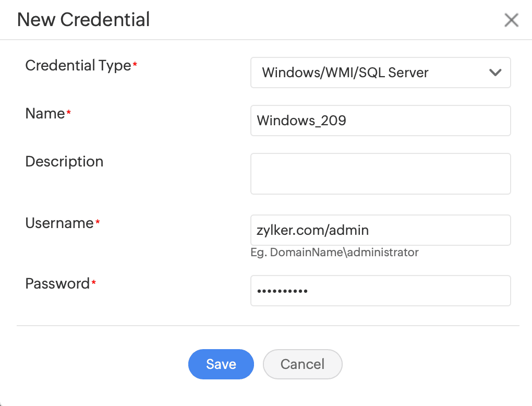Image resolution: width=532 pixels, height=406 pixels.
Task: Close the New Credential dialog
Action: coord(511,20)
